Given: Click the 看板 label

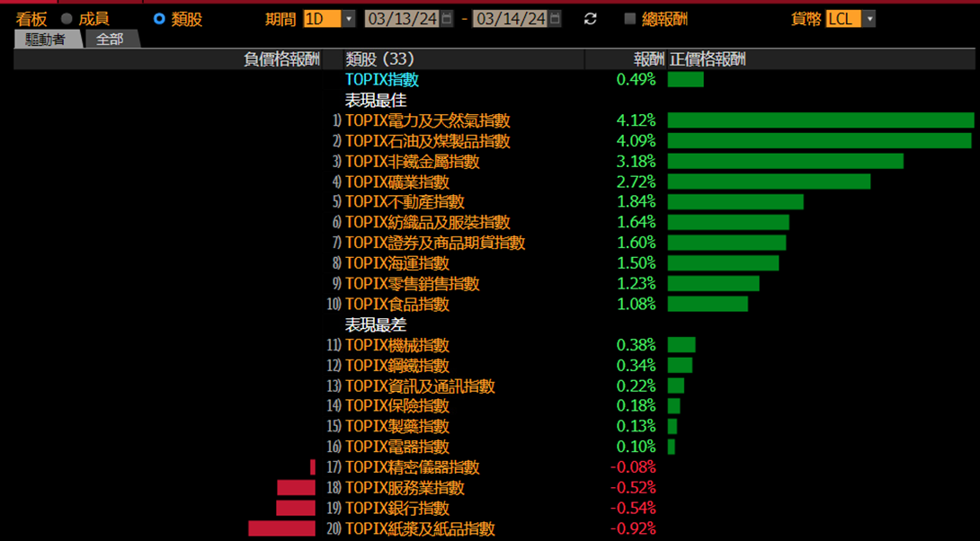Looking at the screenshot, I should (x=31, y=19).
